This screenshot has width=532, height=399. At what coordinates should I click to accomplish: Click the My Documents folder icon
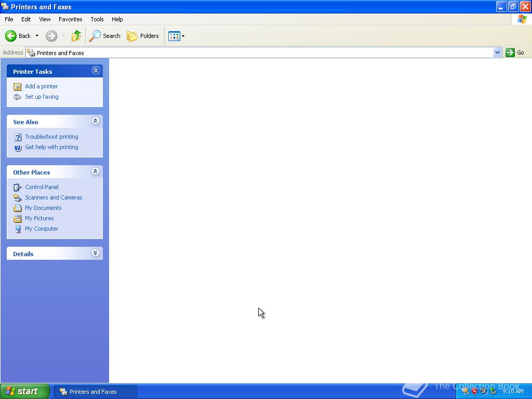tap(17, 208)
